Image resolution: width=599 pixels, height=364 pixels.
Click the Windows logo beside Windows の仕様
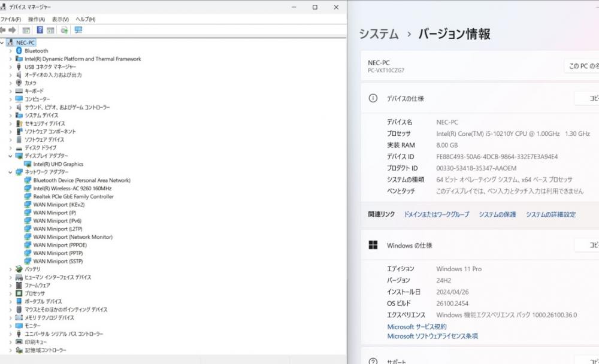[x=373, y=245]
